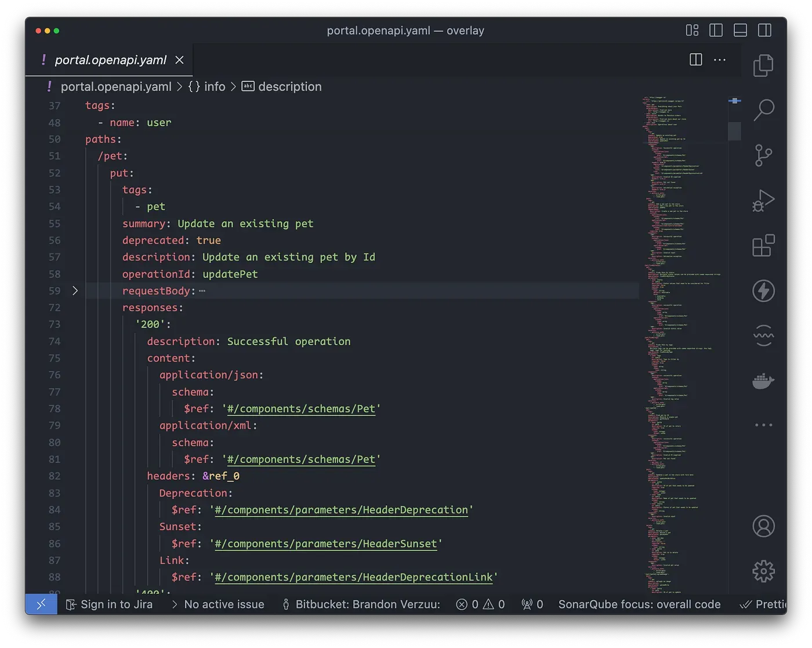Screen dimensions: 812x648
Task: Open the info breadcrumb dropdown
Action: (214, 86)
